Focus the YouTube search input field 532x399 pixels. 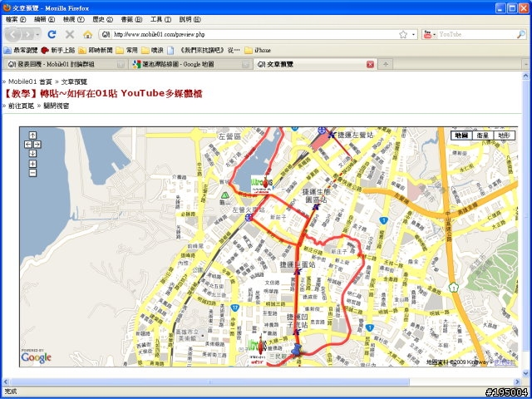pos(476,34)
